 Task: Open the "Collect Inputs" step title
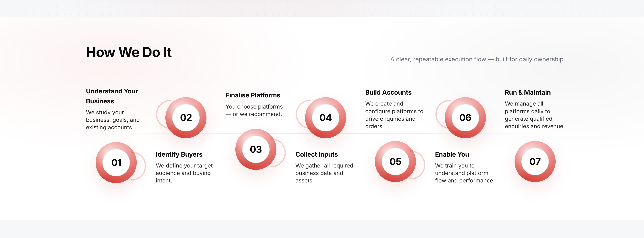316,154
